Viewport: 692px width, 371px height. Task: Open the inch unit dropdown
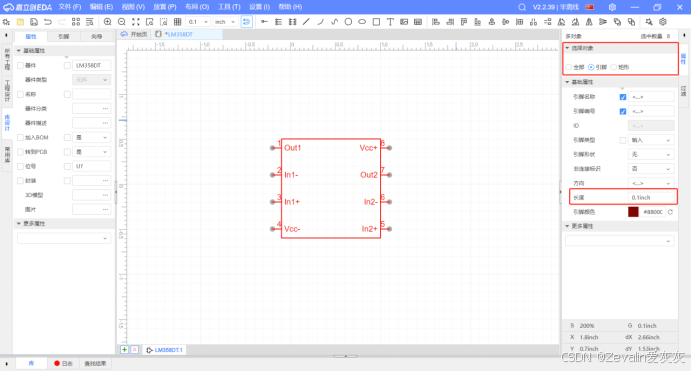pos(225,22)
